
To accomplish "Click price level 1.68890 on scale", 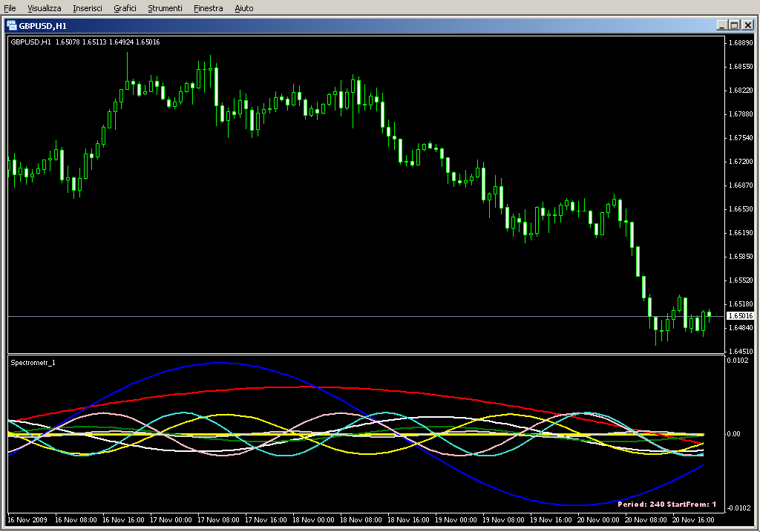I will coord(741,42).
